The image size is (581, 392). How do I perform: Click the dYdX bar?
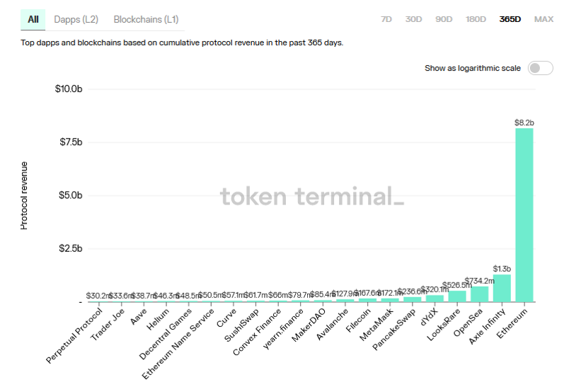pos(435,299)
